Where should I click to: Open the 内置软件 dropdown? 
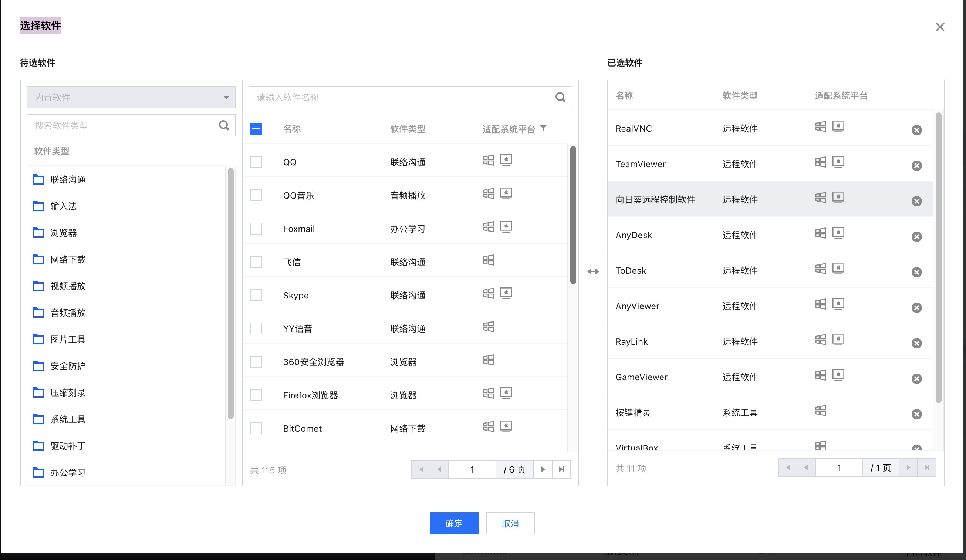[x=131, y=97]
